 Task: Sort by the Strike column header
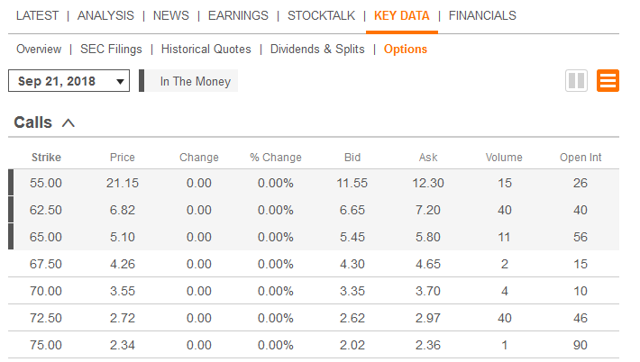46,157
